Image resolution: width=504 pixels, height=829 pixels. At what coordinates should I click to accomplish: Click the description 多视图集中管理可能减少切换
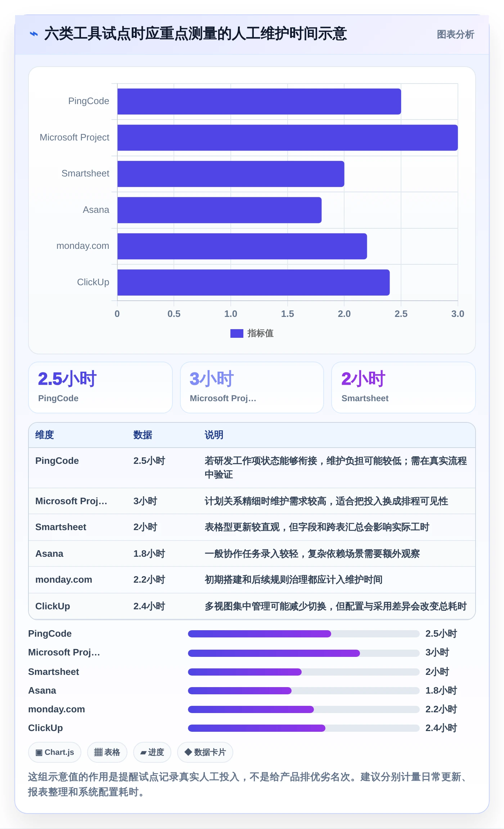click(336, 606)
